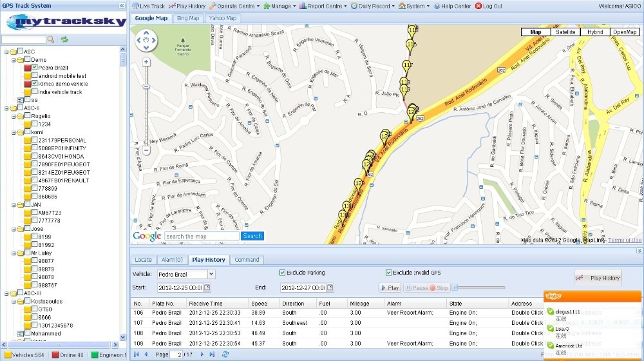The image size is (644, 361).
Task: Jump to the first page of records
Action: (136, 355)
